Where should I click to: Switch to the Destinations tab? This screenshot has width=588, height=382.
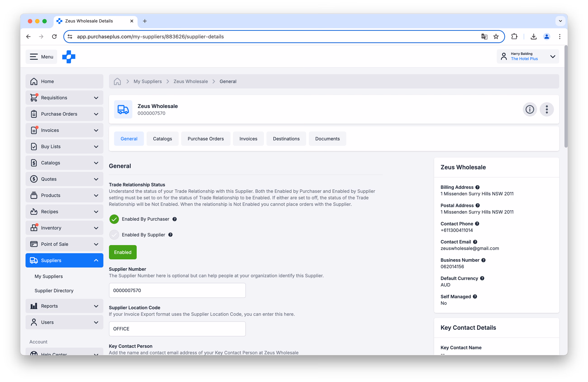coord(286,139)
